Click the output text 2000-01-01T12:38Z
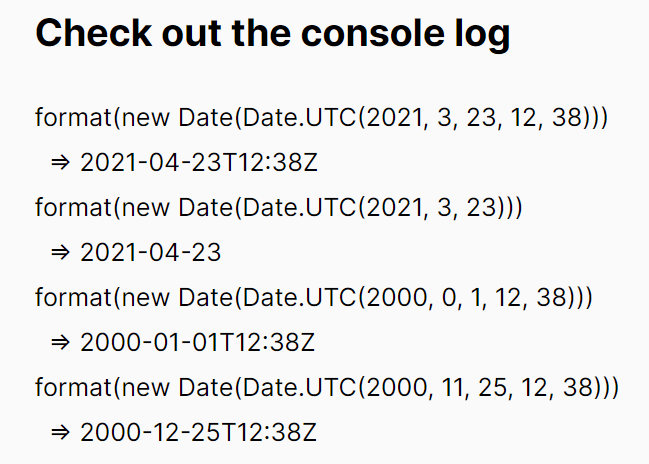Image resolution: width=649 pixels, height=464 pixels. [198, 343]
